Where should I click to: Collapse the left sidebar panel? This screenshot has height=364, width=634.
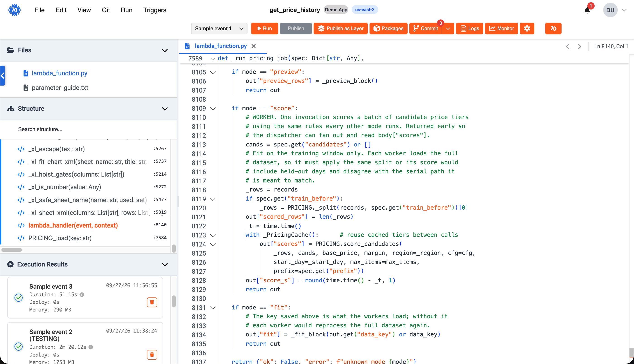pos(2,76)
